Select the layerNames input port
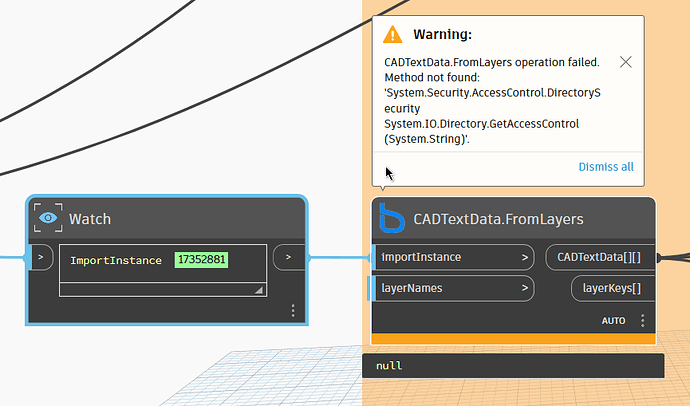 pos(453,288)
